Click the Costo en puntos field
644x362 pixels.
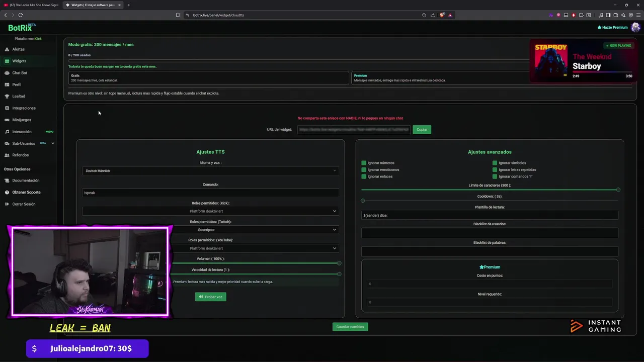pyautogui.click(x=490, y=284)
